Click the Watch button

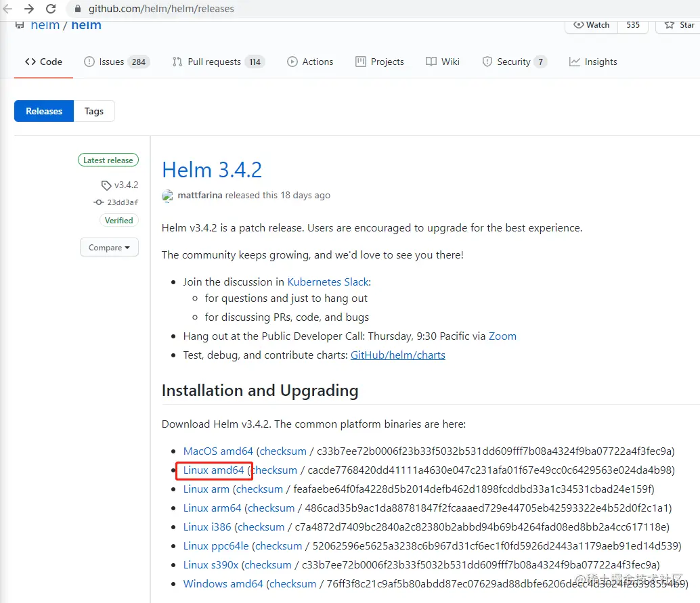coord(591,25)
